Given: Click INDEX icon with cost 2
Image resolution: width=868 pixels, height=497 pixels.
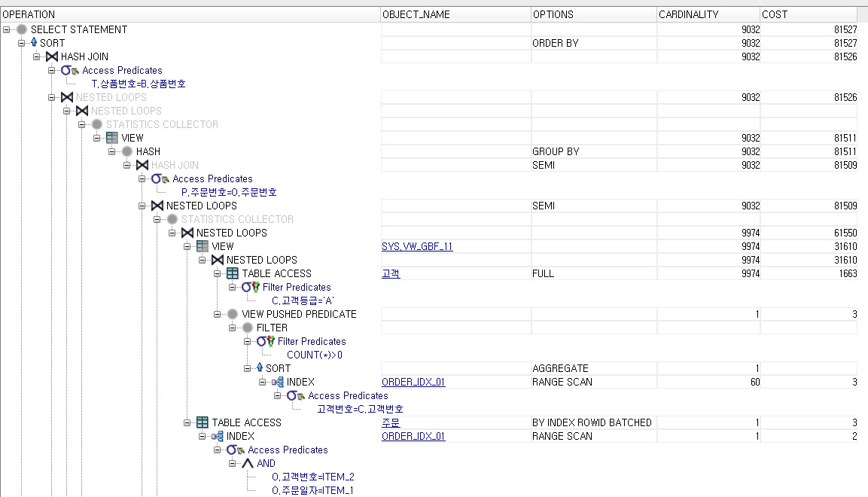Looking at the screenshot, I should [x=218, y=436].
